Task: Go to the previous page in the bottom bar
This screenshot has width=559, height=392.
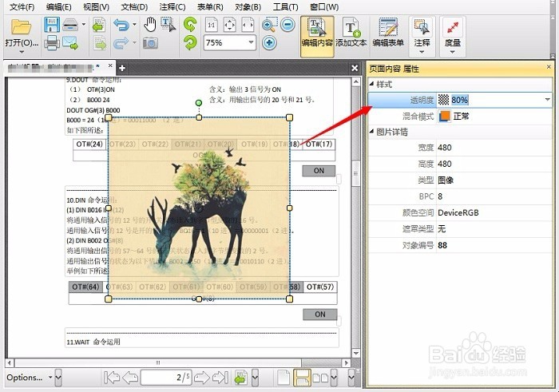Action: [130, 378]
